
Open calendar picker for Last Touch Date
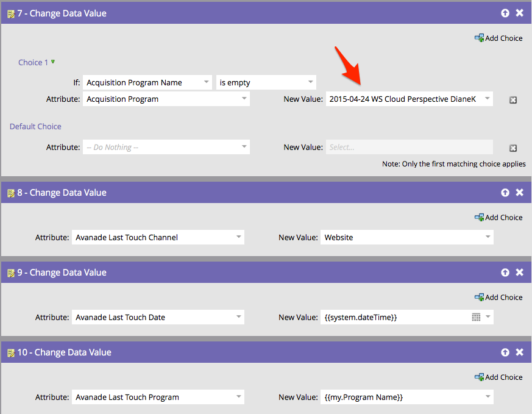(476, 317)
